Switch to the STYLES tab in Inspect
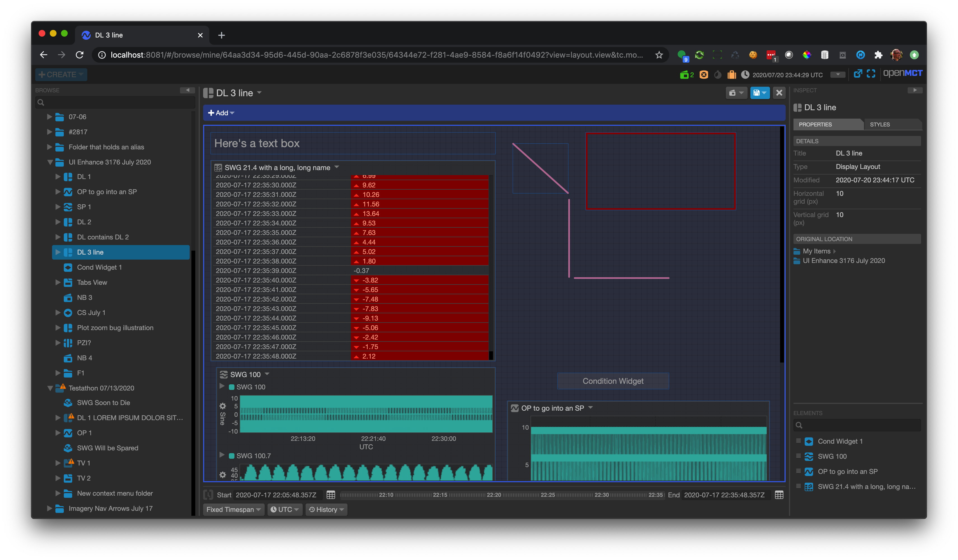The width and height of the screenshot is (958, 560). [880, 124]
